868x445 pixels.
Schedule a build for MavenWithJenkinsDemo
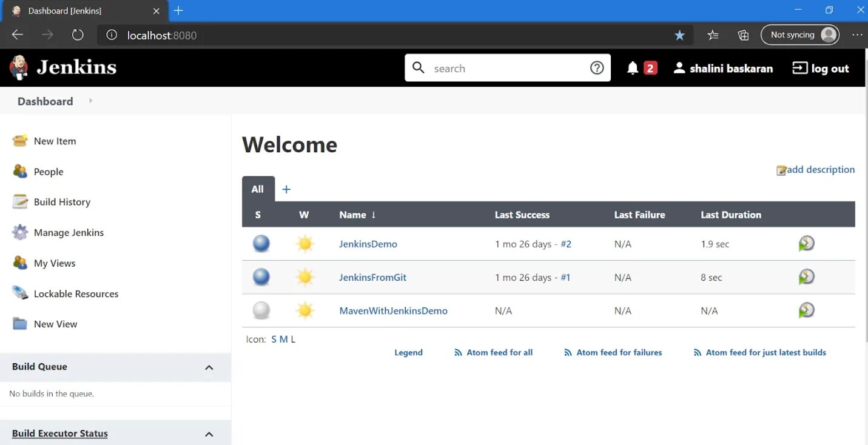(806, 310)
